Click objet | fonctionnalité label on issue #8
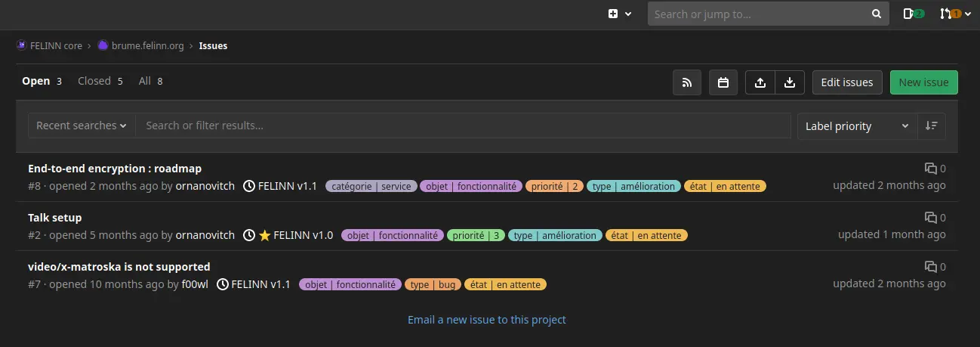The height and width of the screenshot is (347, 980). tap(471, 186)
